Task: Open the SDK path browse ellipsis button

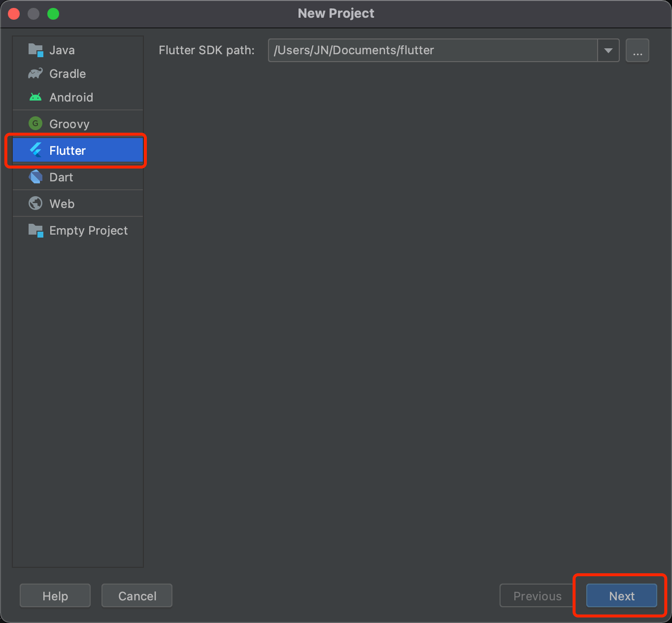Action: tap(638, 50)
